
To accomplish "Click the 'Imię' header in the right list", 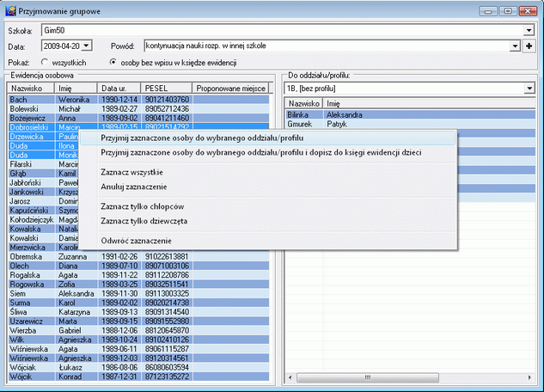I will [430, 103].
